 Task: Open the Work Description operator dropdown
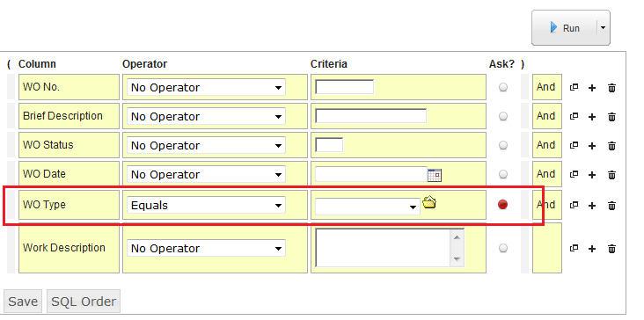[x=206, y=248]
